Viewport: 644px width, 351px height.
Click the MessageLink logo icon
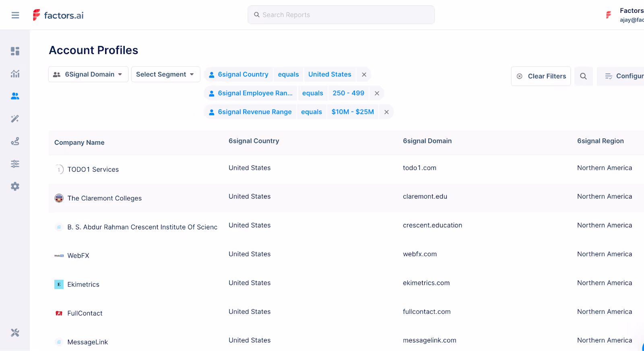pos(59,342)
